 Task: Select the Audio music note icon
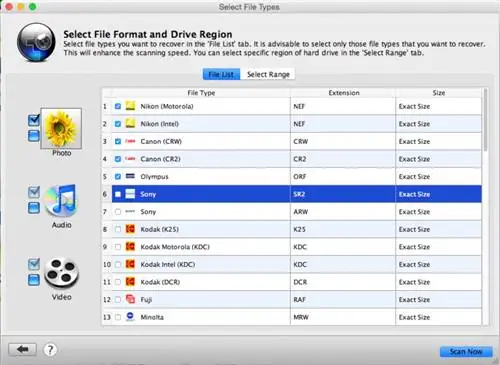point(61,201)
